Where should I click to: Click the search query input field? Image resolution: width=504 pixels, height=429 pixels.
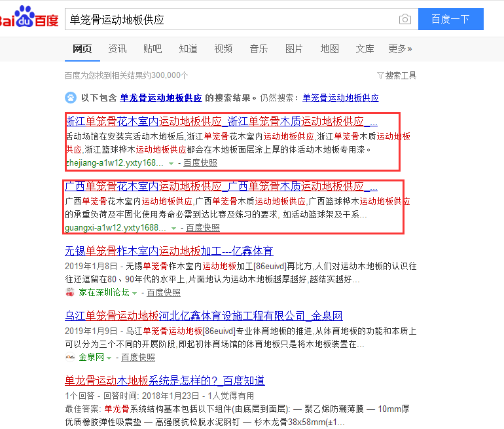[x=229, y=20]
